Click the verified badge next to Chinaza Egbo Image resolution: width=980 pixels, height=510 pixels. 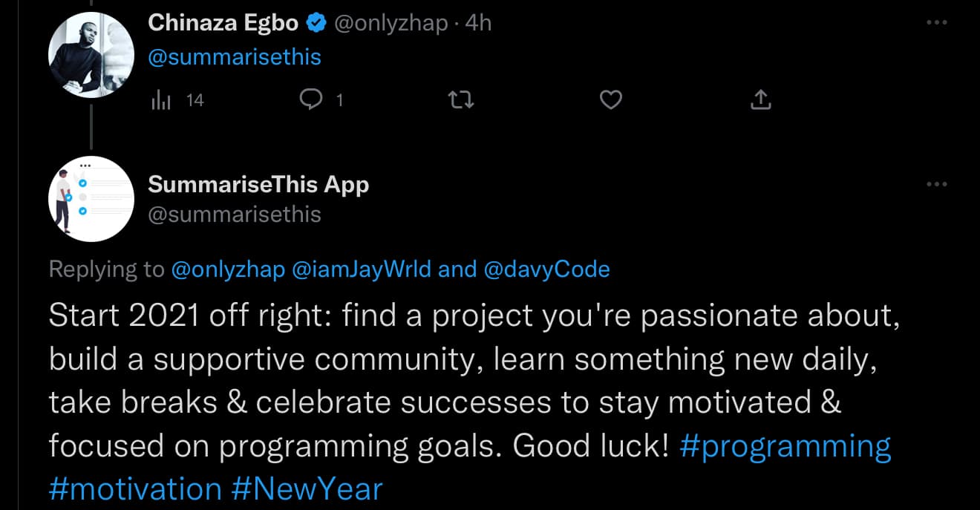316,22
